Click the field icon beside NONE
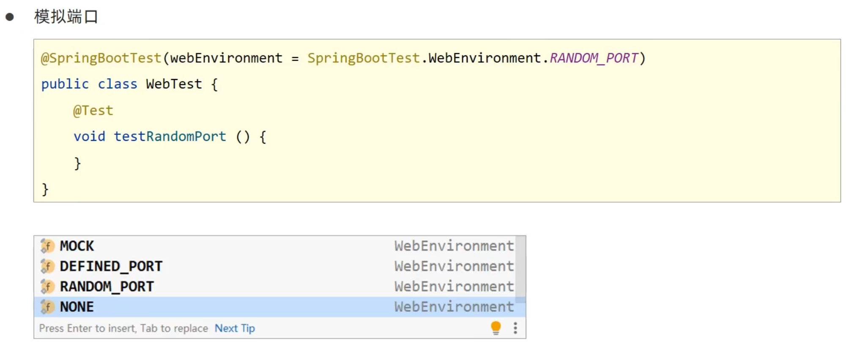 [47, 307]
